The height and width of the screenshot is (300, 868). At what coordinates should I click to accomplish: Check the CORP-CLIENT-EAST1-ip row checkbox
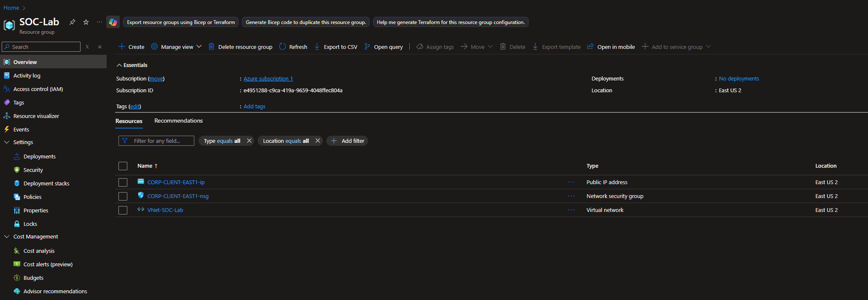(123, 182)
